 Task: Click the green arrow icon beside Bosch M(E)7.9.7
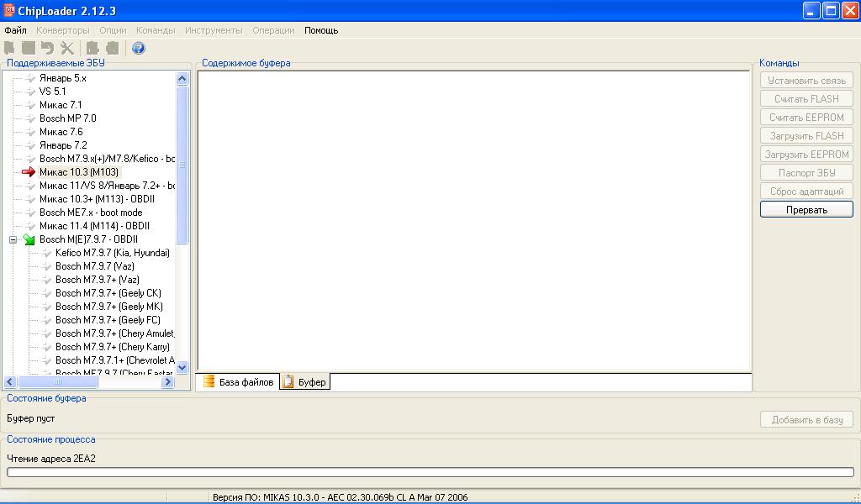[x=29, y=239]
